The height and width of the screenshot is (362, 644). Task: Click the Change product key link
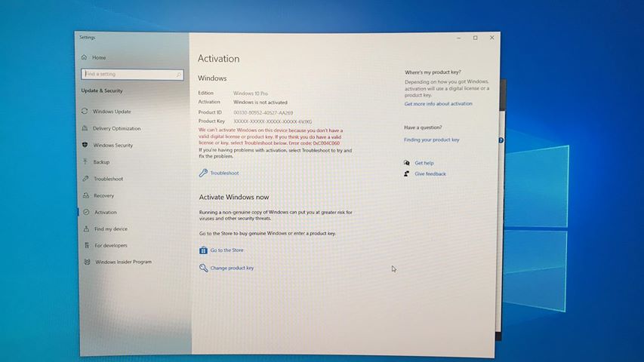click(x=232, y=268)
